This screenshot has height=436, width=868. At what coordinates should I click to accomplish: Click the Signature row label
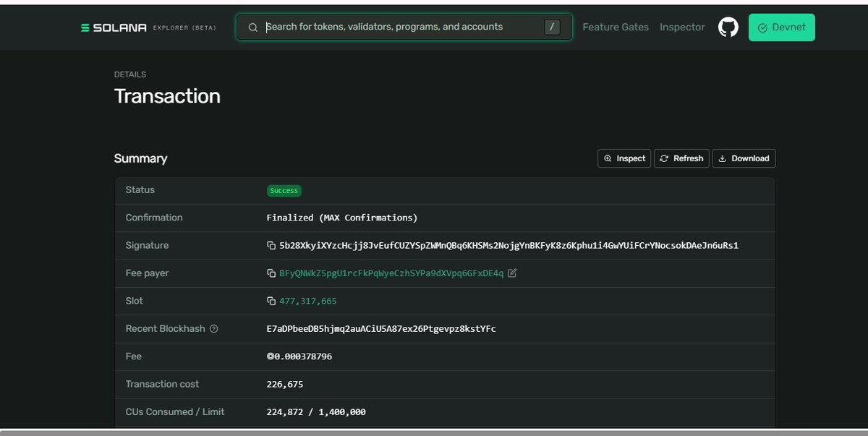[x=147, y=246]
